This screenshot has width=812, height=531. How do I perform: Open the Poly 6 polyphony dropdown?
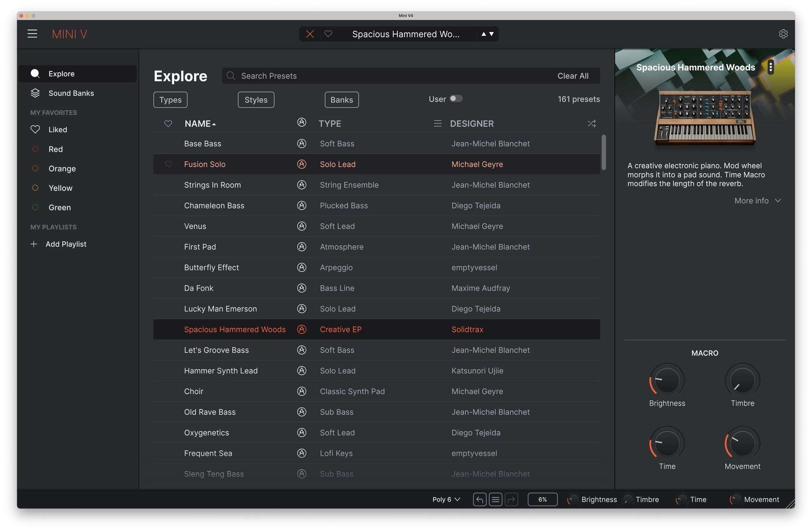[x=446, y=499]
